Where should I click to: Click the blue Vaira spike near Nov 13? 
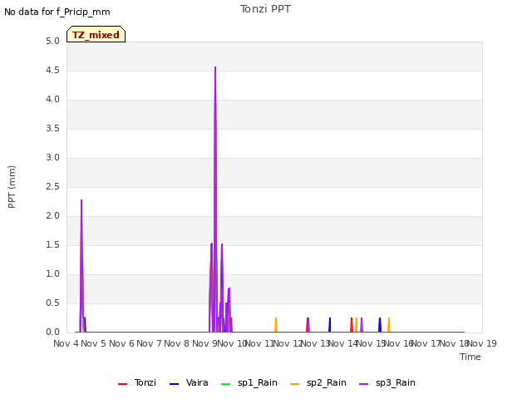pyautogui.click(x=330, y=325)
